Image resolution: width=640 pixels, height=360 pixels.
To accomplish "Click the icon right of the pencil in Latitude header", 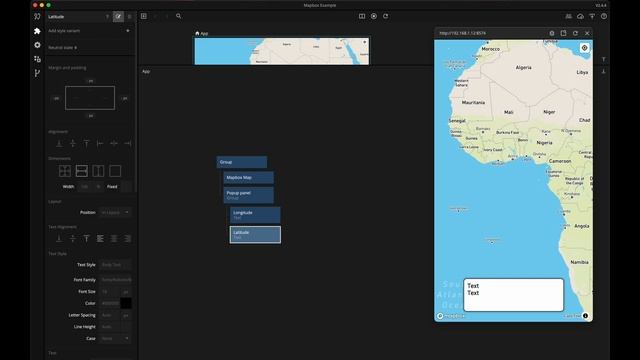I will tap(129, 16).
